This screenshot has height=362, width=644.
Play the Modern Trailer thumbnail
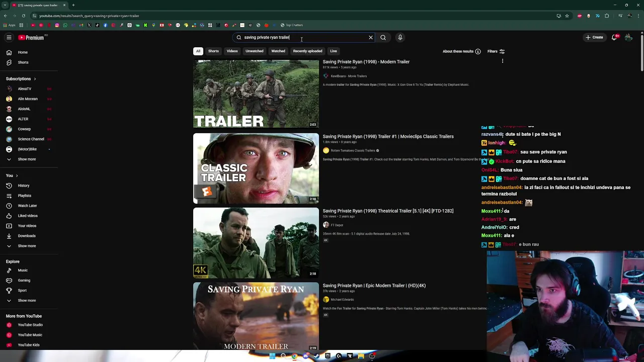coord(256,94)
